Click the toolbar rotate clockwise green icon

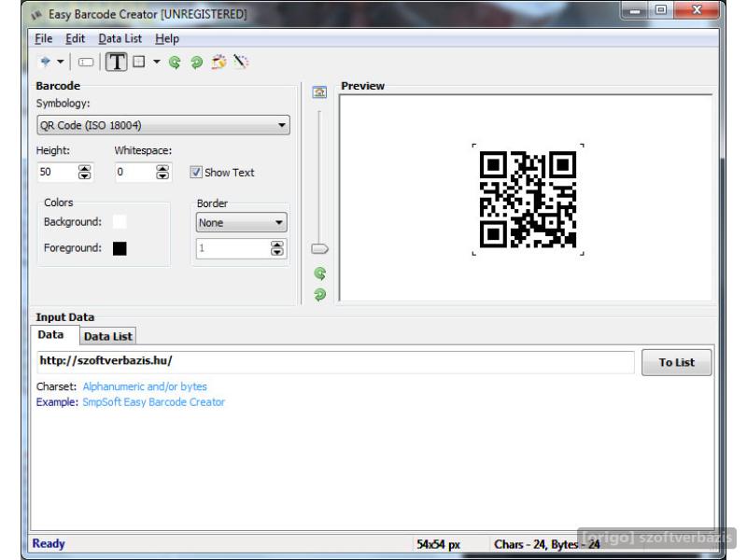coord(196,62)
